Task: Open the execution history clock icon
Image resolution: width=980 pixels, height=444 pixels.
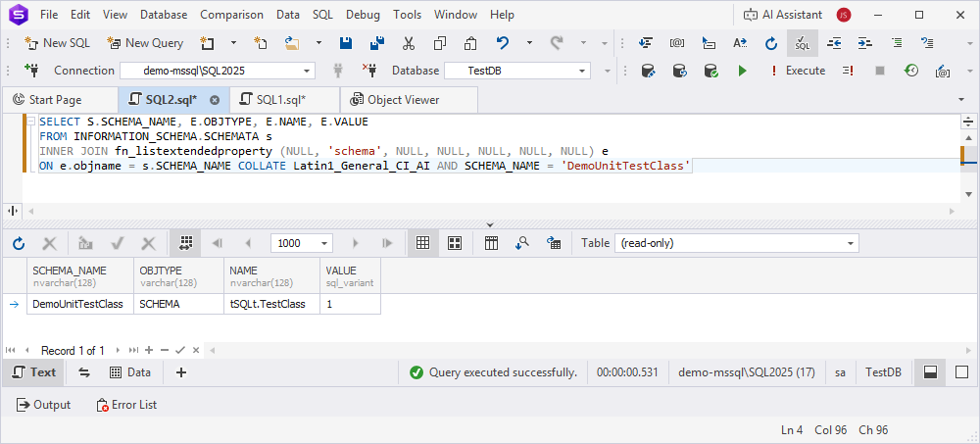Action: (911, 71)
